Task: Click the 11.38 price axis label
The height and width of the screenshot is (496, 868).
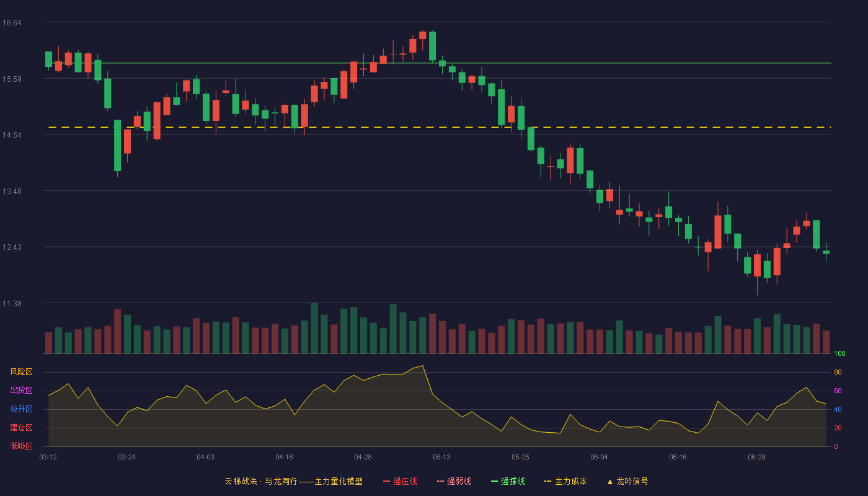Action: tap(12, 304)
